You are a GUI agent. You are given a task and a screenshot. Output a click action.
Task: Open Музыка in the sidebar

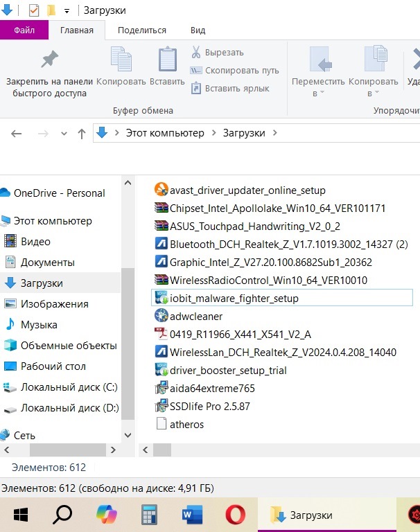pos(31,324)
